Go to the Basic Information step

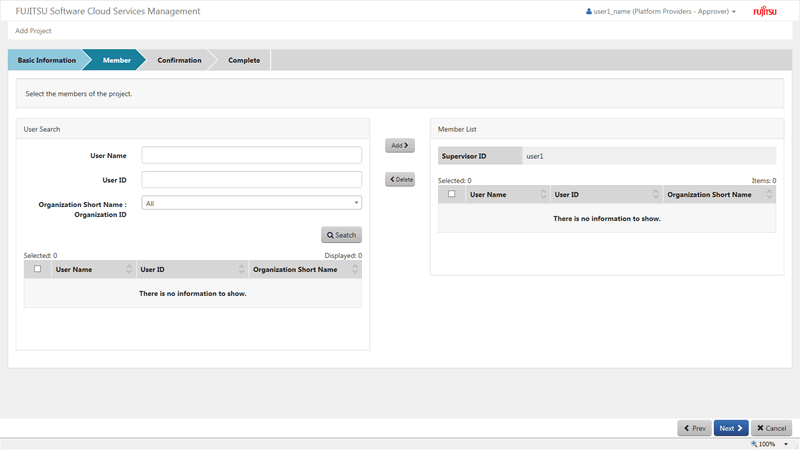point(46,60)
